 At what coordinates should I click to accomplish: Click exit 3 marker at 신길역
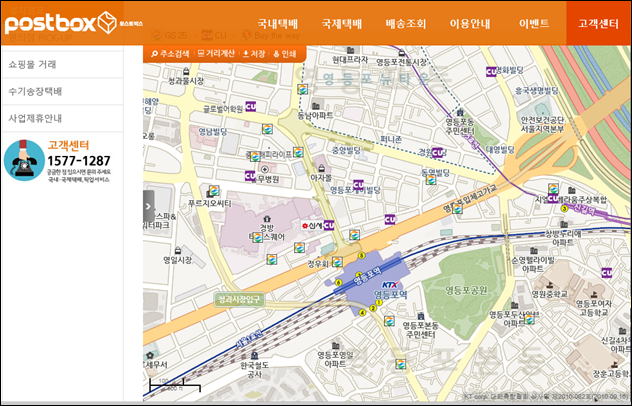coord(564,208)
